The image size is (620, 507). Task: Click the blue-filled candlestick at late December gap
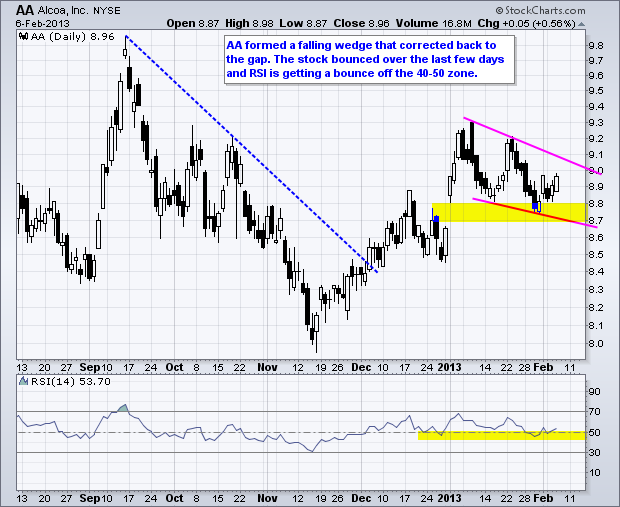click(x=437, y=218)
